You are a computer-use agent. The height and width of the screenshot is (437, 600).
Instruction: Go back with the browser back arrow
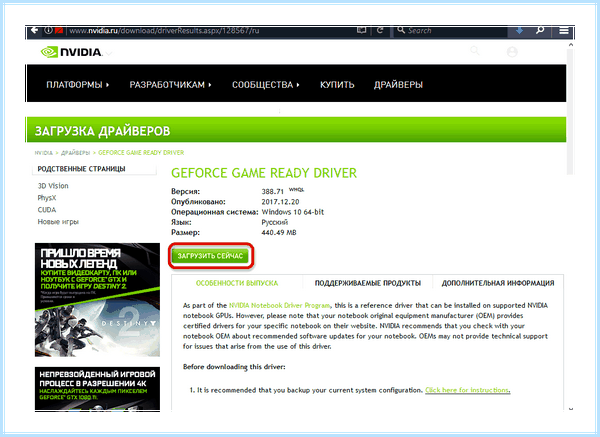[x=34, y=30]
